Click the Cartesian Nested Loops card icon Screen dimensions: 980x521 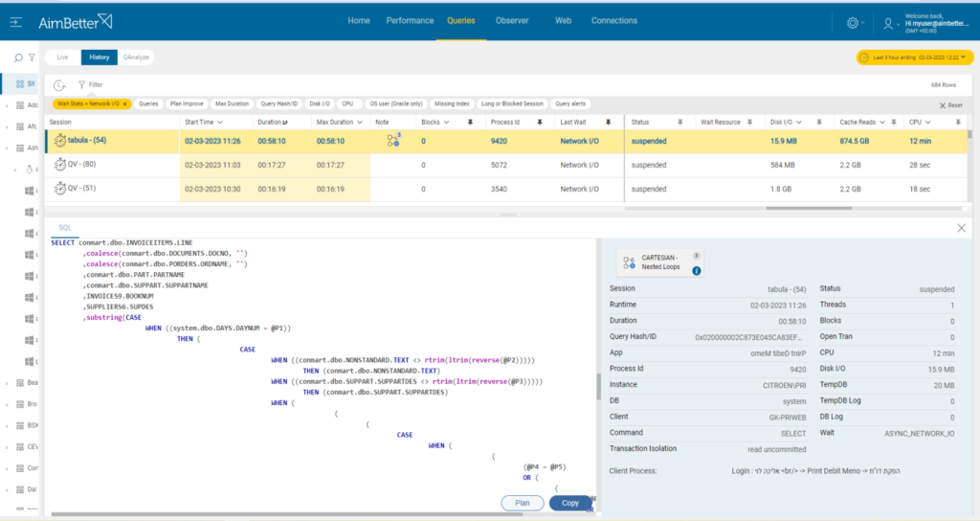(630, 262)
